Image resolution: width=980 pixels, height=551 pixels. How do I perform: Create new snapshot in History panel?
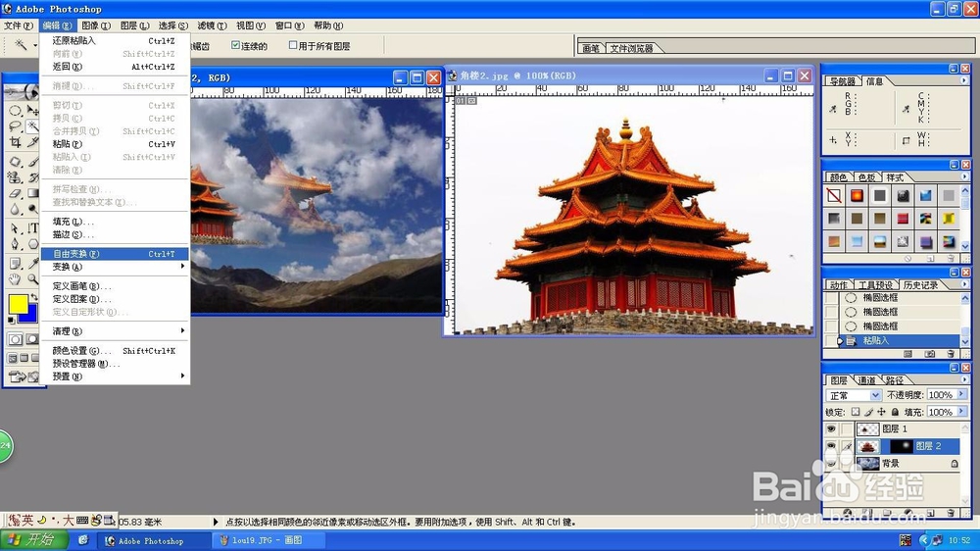(x=930, y=354)
